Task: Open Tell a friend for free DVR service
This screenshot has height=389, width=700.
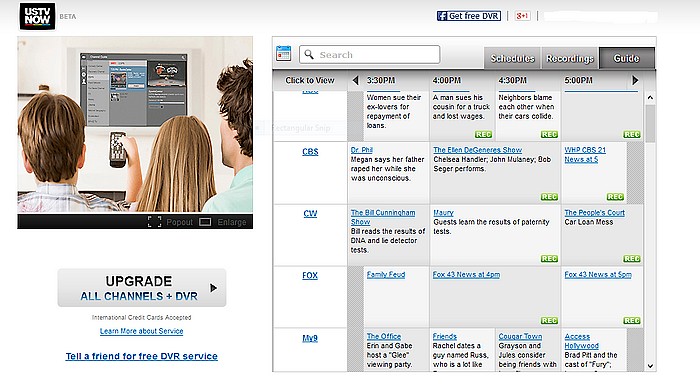Action: (142, 356)
